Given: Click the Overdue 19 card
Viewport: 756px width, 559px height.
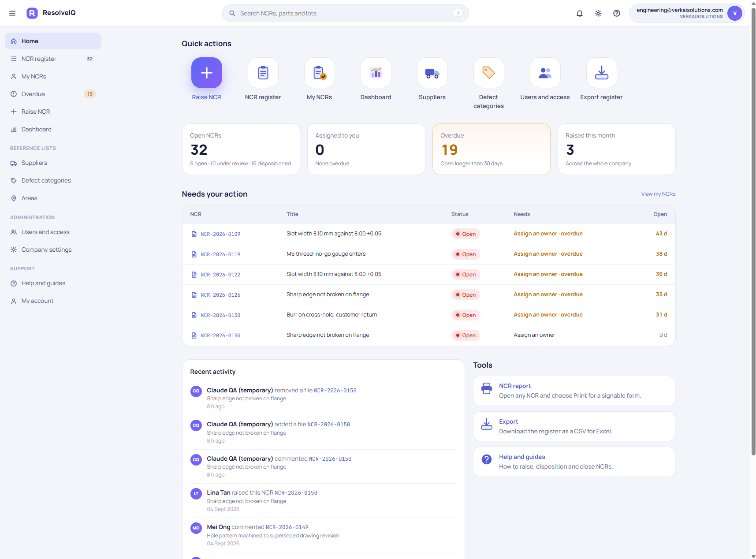Looking at the screenshot, I should 492,149.
